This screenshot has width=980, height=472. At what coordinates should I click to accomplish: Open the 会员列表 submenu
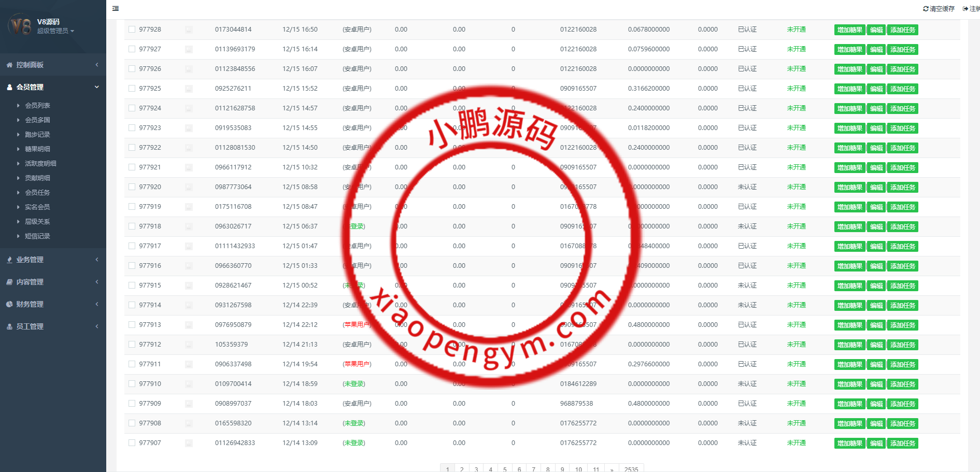click(37, 105)
